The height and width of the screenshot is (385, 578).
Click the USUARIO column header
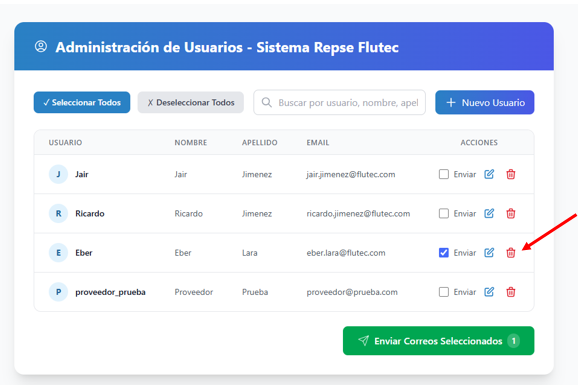click(65, 142)
